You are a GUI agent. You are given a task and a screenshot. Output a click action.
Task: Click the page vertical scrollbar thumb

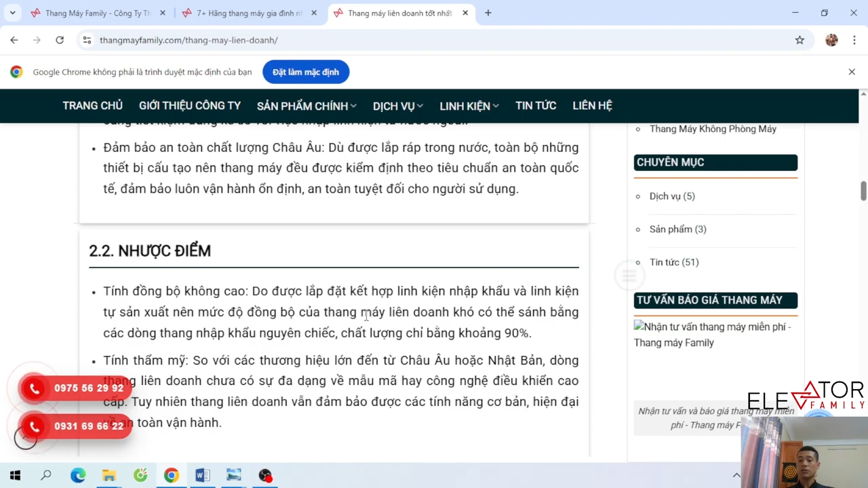863,191
